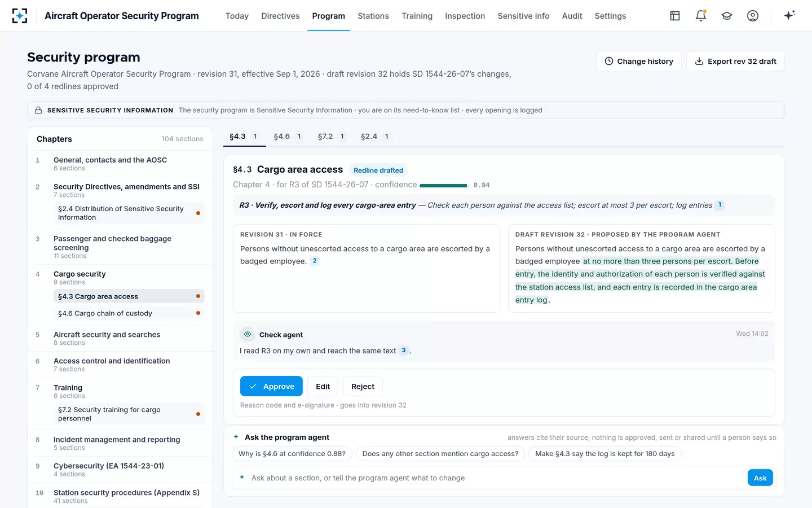Screen dimensions: 812x508
Task: Open §4.6 Cargo chain of custody section
Action: 129,313
